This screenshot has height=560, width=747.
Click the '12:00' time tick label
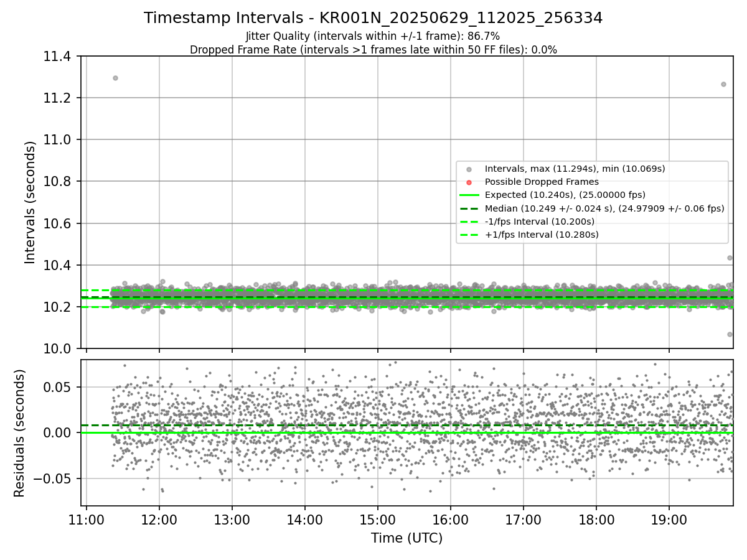159,520
